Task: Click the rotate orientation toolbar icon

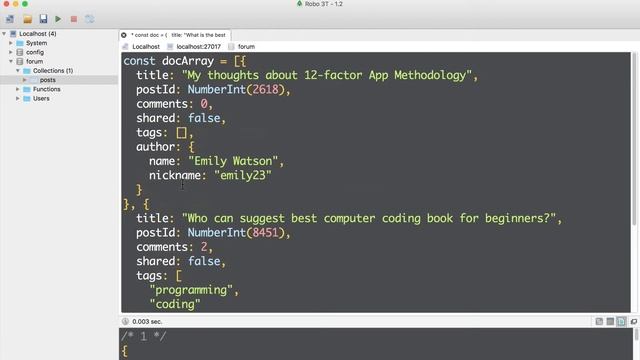Action: pos(89,19)
